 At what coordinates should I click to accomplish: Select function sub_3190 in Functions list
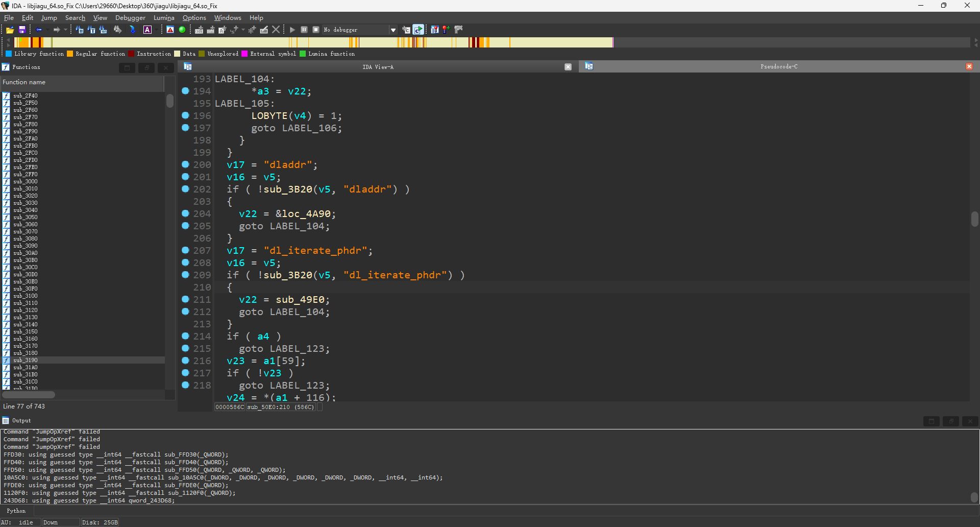tap(26, 360)
